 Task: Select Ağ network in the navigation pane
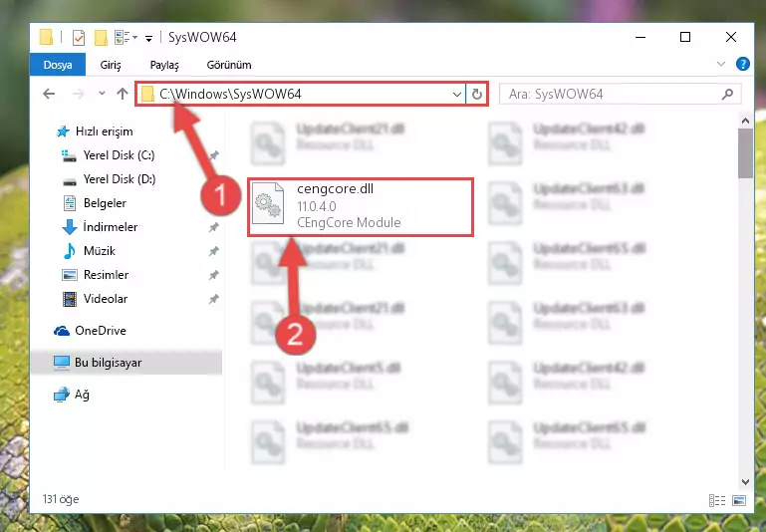coord(82,395)
